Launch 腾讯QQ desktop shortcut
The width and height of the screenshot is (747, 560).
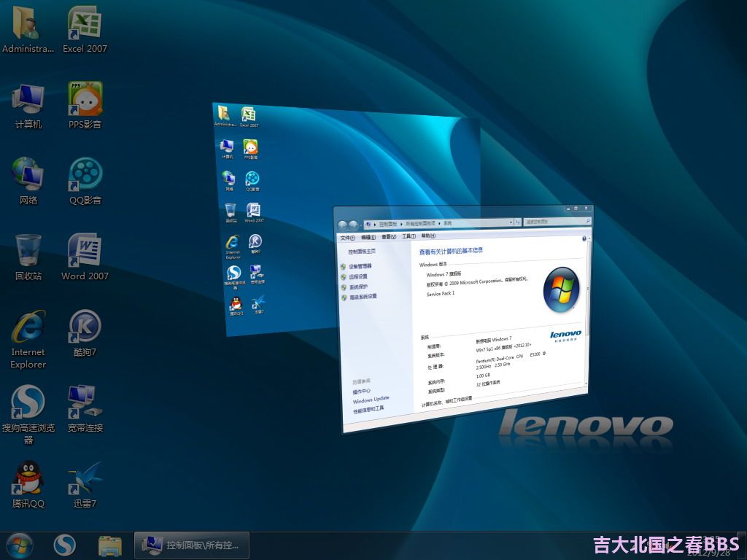[28, 485]
